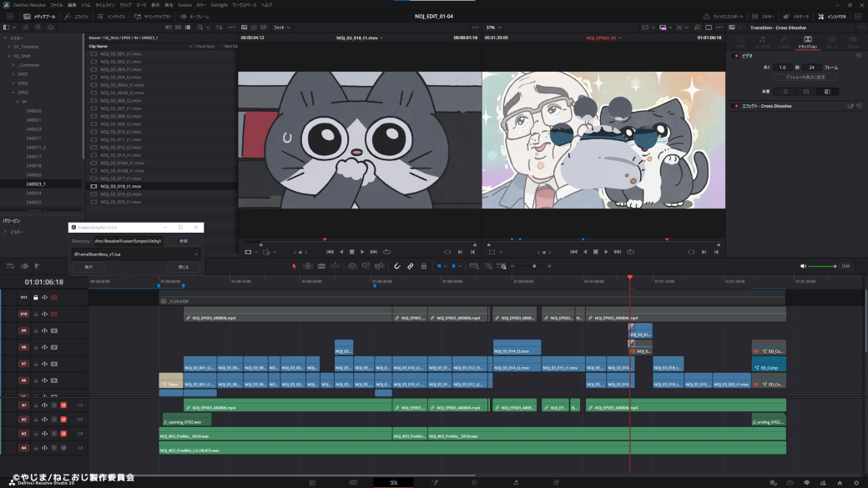This screenshot has width=868, height=488.
Task: Open the Fusion menu
Action: [x=185, y=5]
